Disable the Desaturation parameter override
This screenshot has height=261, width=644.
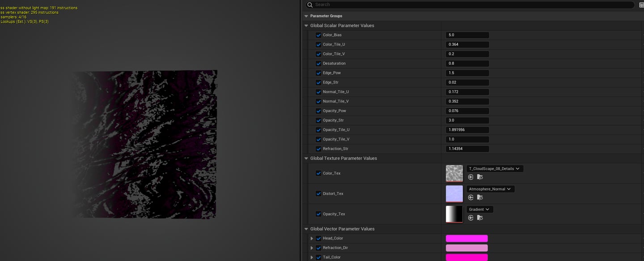pos(318,64)
